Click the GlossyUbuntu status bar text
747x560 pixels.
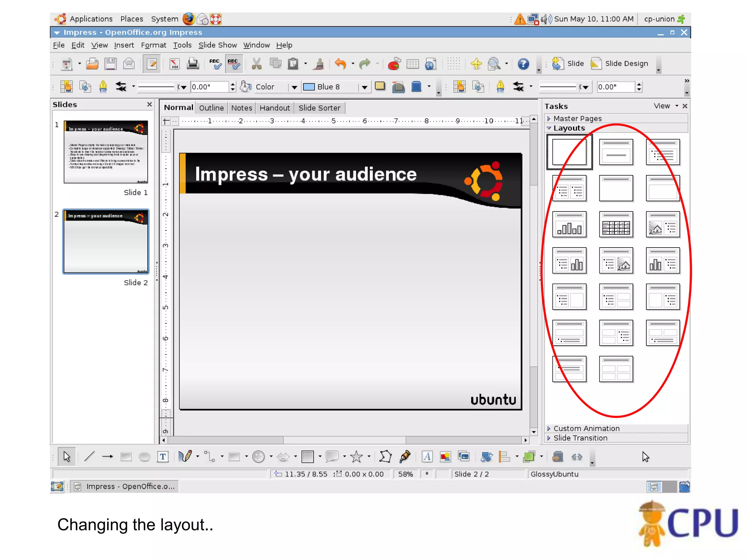coord(554,474)
